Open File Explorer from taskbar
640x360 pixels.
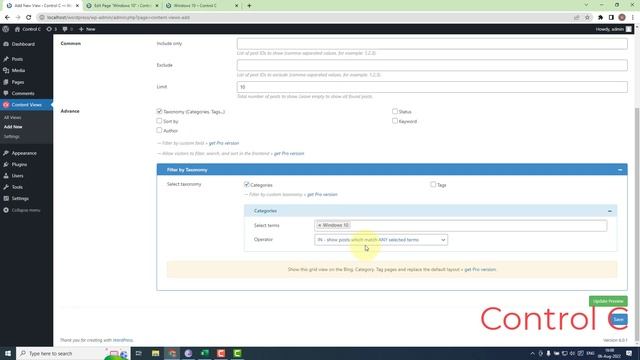click(156, 353)
